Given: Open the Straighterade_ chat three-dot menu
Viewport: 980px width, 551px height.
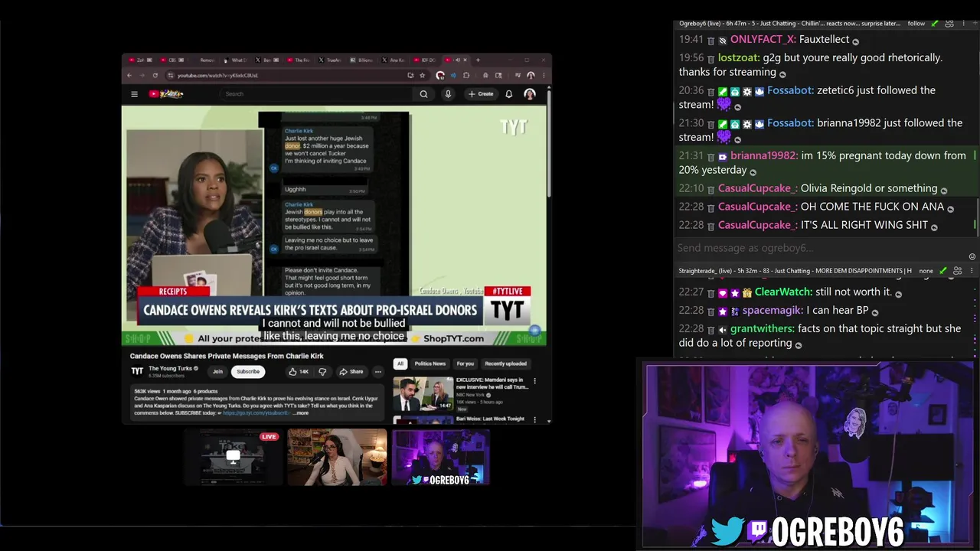Looking at the screenshot, I should click(971, 271).
